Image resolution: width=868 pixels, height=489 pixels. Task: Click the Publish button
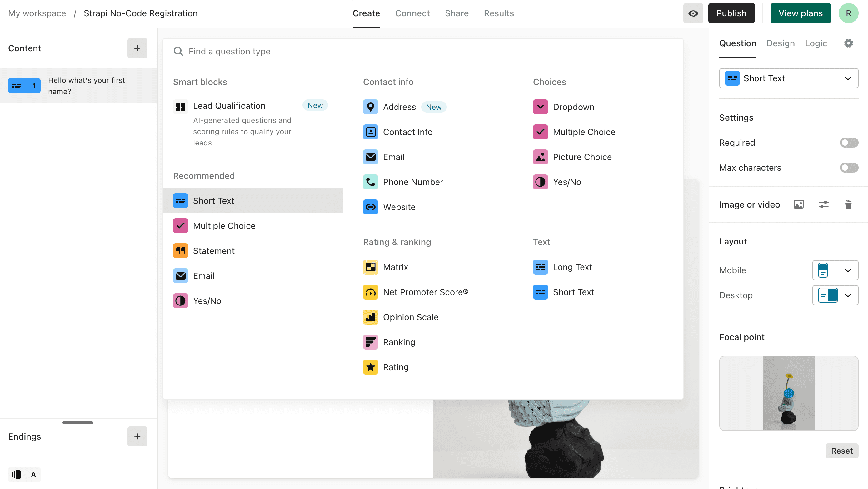click(x=731, y=13)
